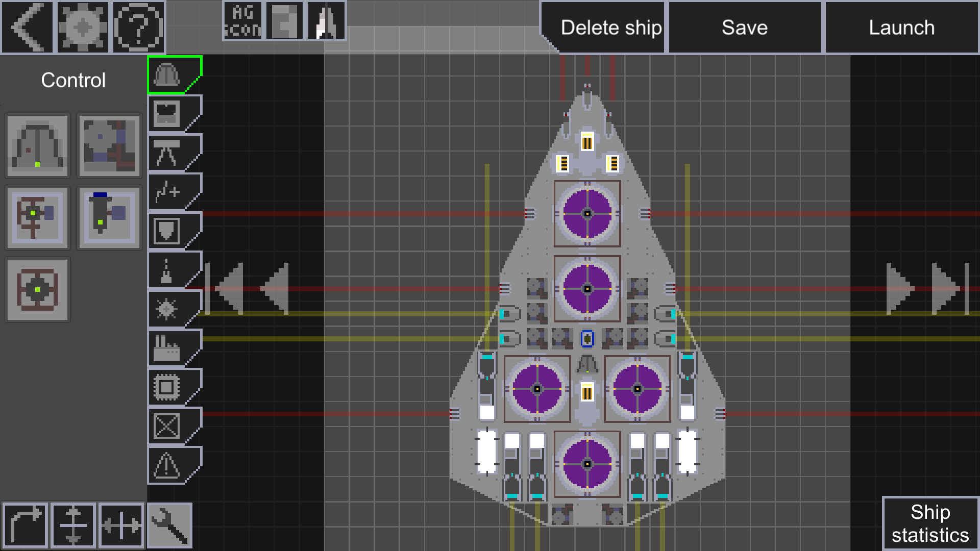
Task: Click Delete ship button
Action: coord(610,28)
